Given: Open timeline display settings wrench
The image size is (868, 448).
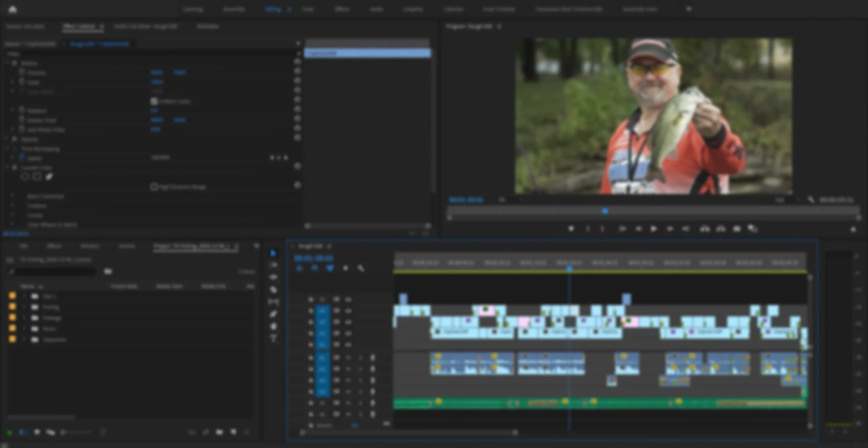Looking at the screenshot, I should [360, 268].
